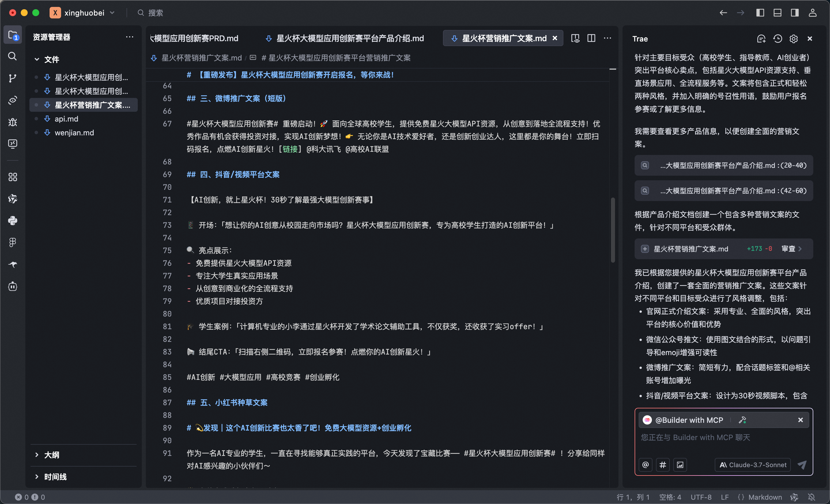Open xinghuobei project dropdown
The height and width of the screenshot is (504, 830).
tap(82, 13)
